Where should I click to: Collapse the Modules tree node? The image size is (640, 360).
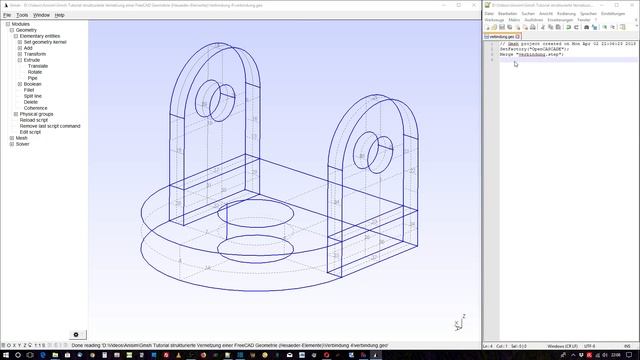(8, 24)
